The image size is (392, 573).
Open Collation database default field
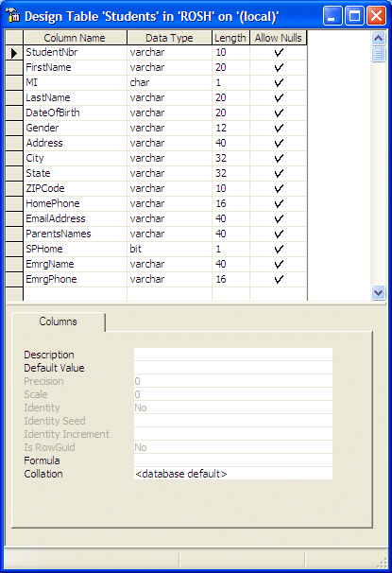(x=233, y=474)
